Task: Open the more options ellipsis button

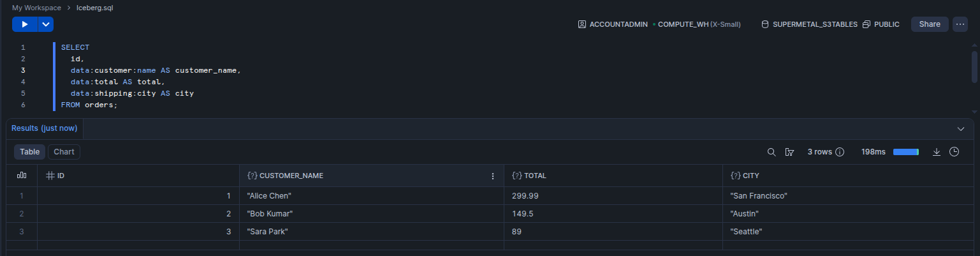Action: point(960,24)
